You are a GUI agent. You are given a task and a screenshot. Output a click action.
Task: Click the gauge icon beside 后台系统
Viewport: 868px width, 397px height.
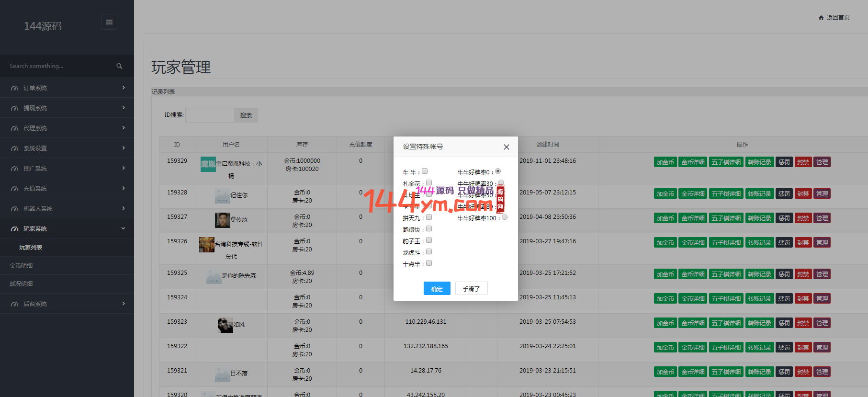[15, 304]
